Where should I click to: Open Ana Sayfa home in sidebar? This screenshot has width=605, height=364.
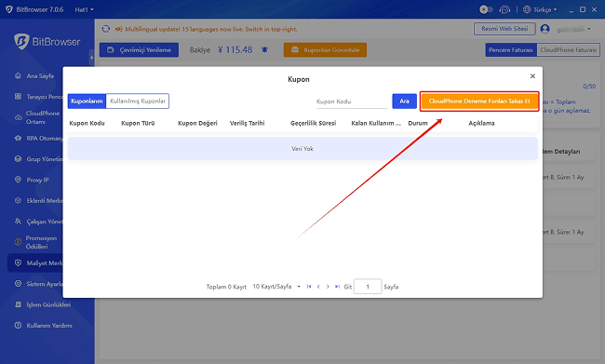pyautogui.click(x=40, y=76)
